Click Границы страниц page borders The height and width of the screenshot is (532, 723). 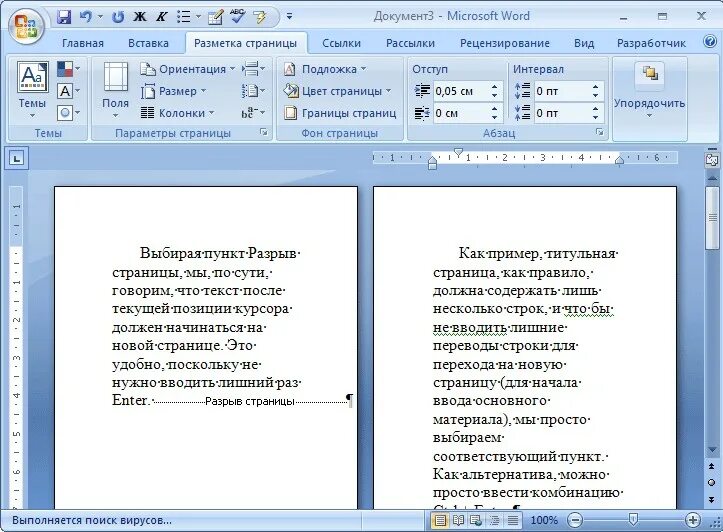point(340,113)
